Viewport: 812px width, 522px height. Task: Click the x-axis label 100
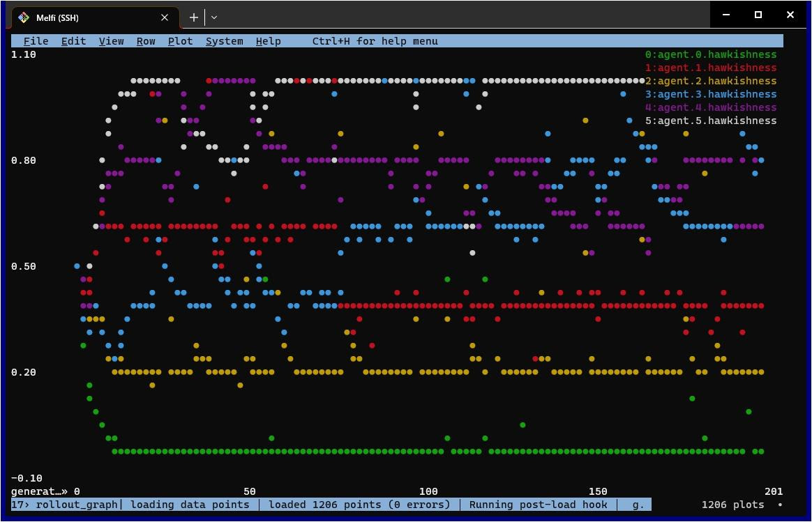pos(428,491)
